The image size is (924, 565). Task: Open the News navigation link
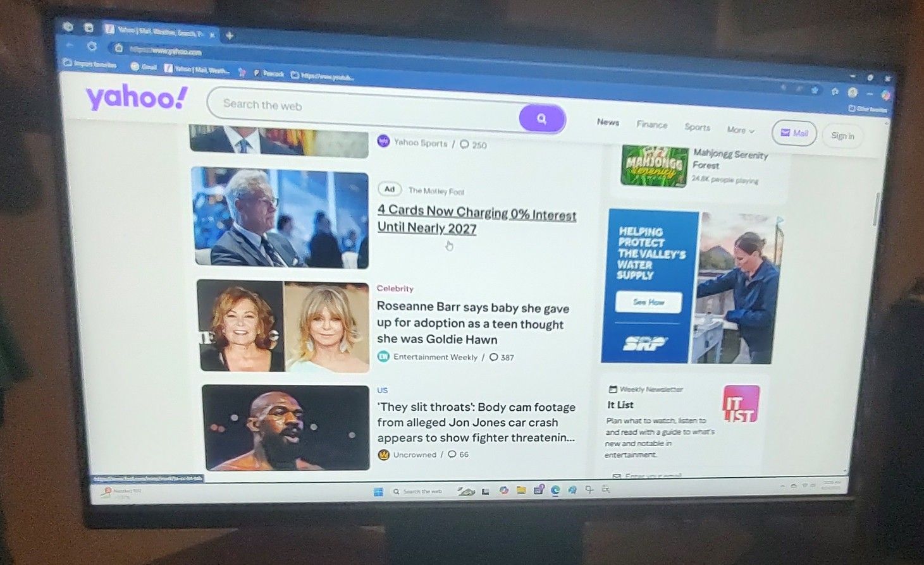(608, 122)
